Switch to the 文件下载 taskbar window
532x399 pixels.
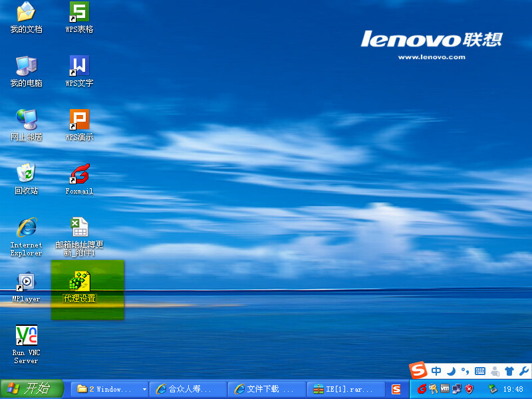coord(265,389)
